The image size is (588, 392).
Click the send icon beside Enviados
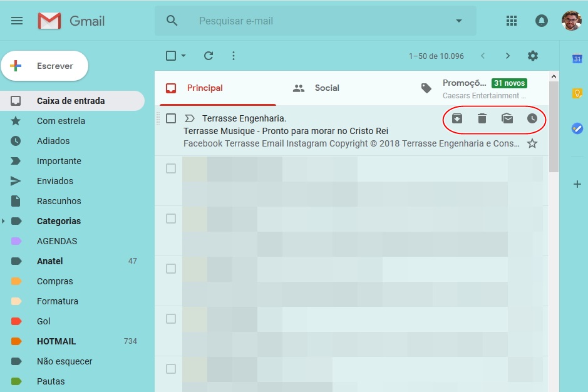tap(16, 181)
